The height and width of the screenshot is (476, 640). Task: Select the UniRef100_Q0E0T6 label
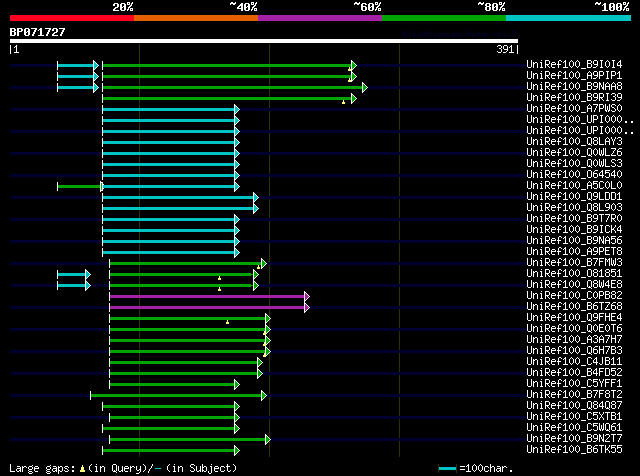(x=574, y=329)
